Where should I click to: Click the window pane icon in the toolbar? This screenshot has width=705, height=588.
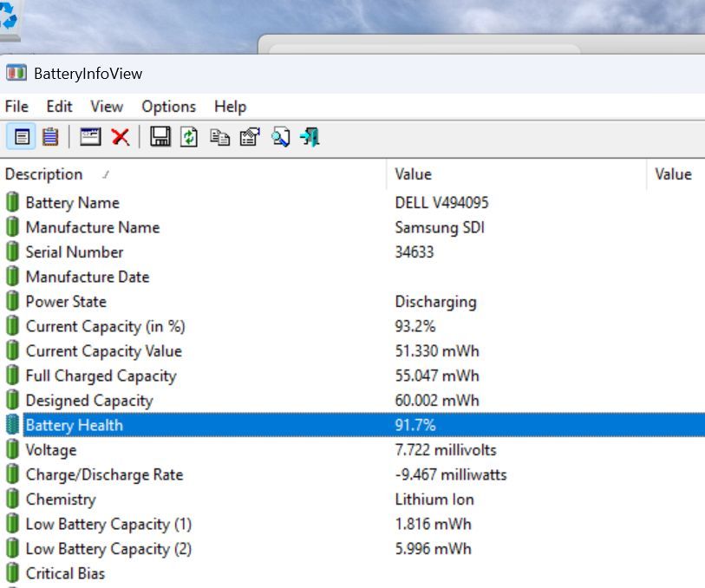pos(90,137)
